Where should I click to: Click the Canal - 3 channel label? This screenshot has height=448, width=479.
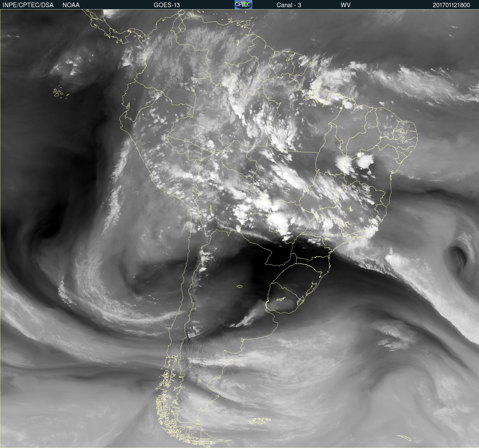coord(289,5)
